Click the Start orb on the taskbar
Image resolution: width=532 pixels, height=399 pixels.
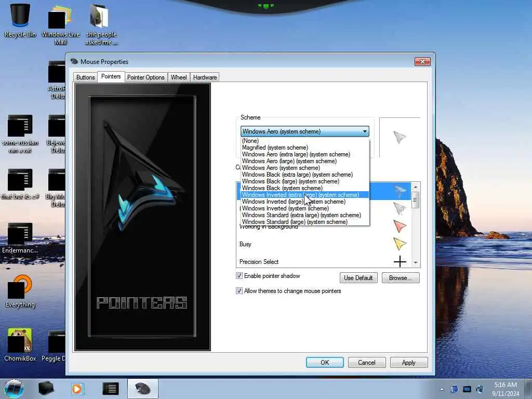click(x=14, y=389)
